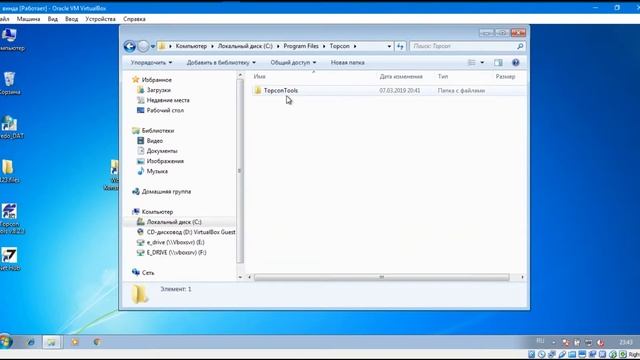Click the change view icon
640x360 pixels.
coord(472,62)
